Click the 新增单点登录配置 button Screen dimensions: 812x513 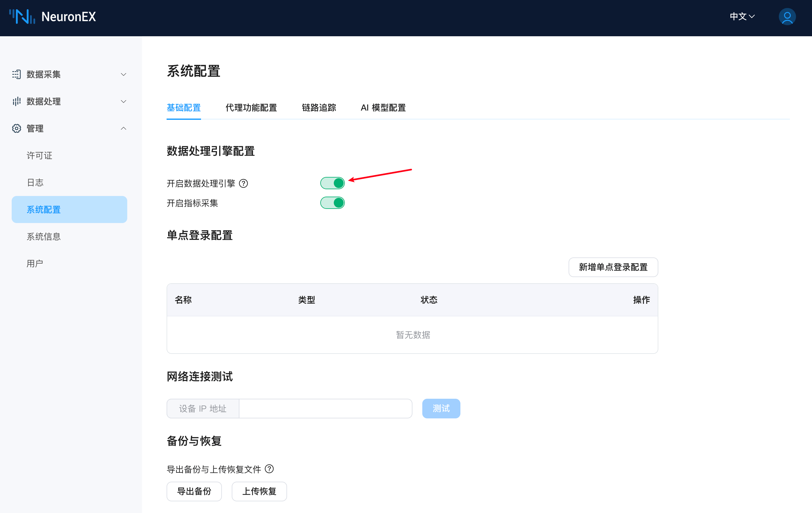[613, 267]
